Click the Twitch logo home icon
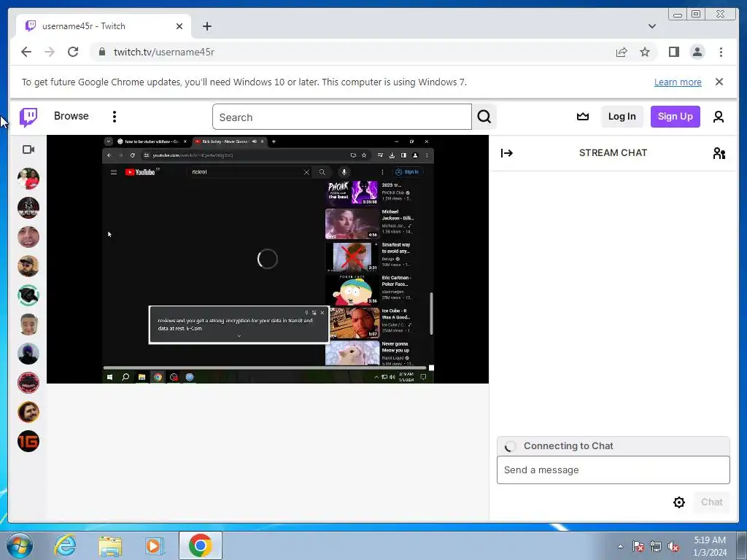This screenshot has width=747, height=560. pyautogui.click(x=28, y=117)
